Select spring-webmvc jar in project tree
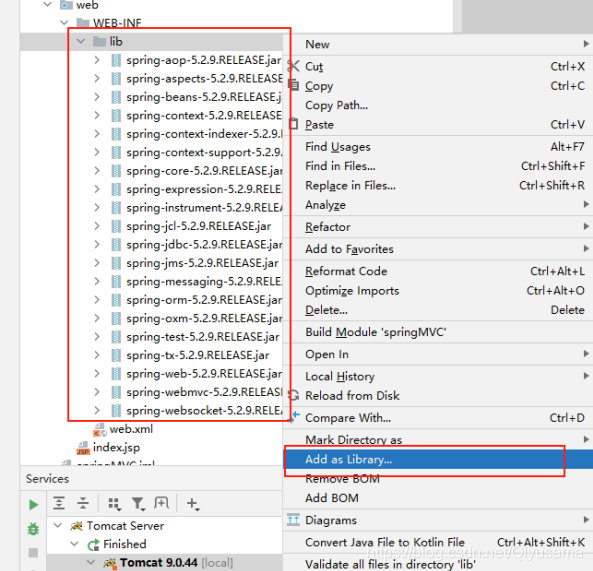 click(204, 392)
